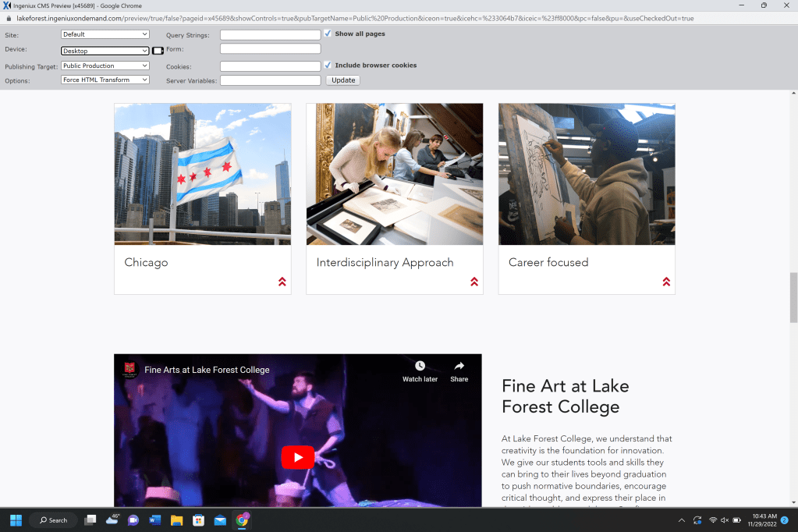Click the YouTube Share arrow icon
798x532 pixels.
(459, 367)
